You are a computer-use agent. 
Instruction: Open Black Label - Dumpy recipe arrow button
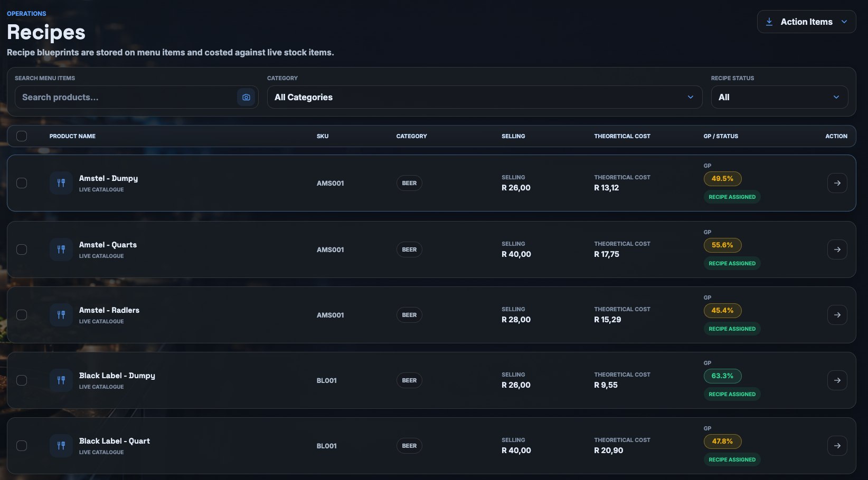click(x=837, y=380)
